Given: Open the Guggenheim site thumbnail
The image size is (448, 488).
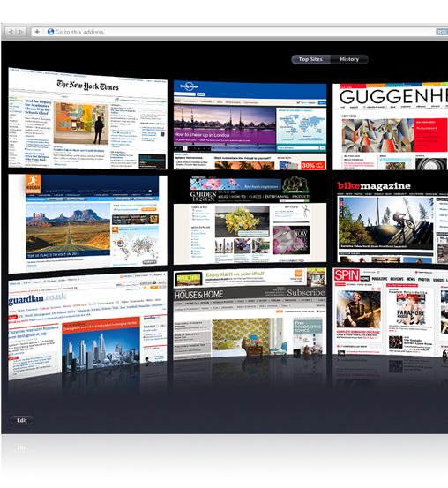Looking at the screenshot, I should 390,126.
